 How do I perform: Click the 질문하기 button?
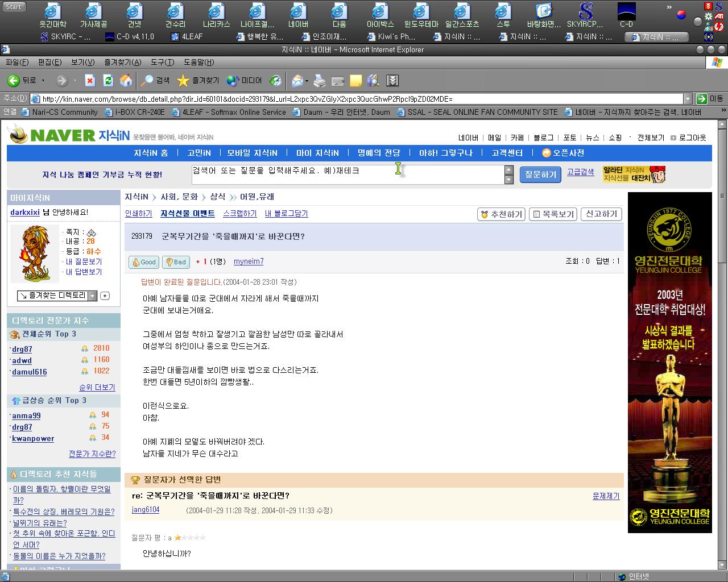pos(540,174)
